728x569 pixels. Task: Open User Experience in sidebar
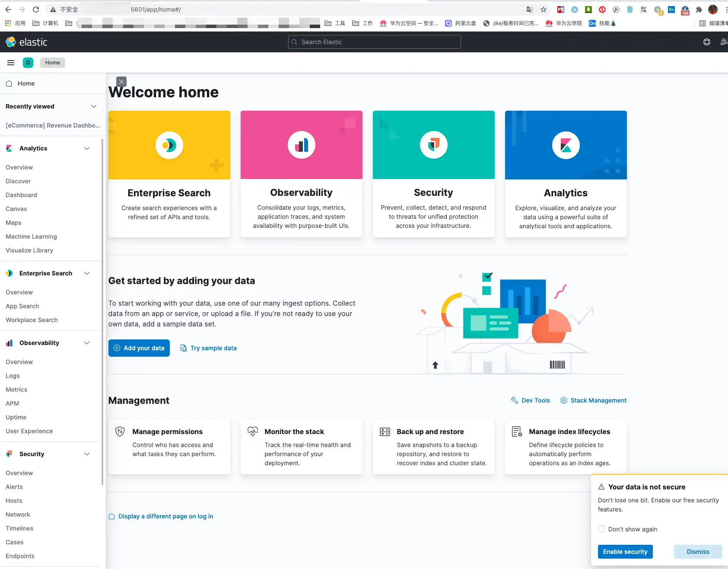click(x=29, y=431)
